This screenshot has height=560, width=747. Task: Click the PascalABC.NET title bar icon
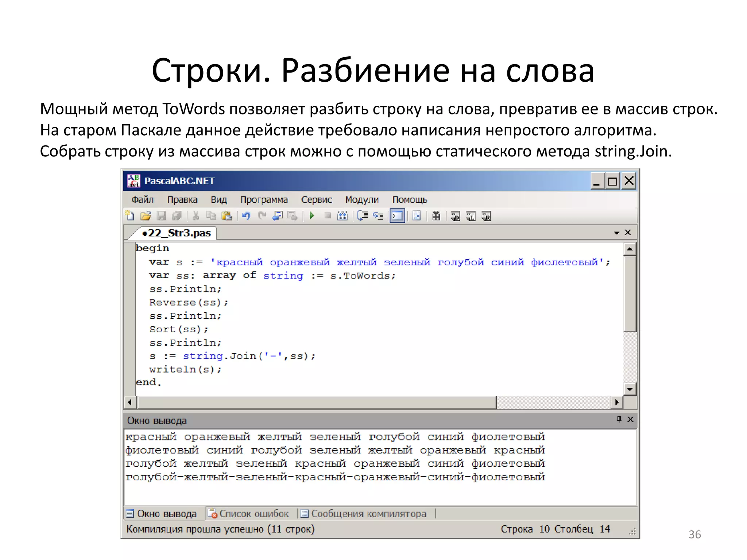[x=133, y=180]
